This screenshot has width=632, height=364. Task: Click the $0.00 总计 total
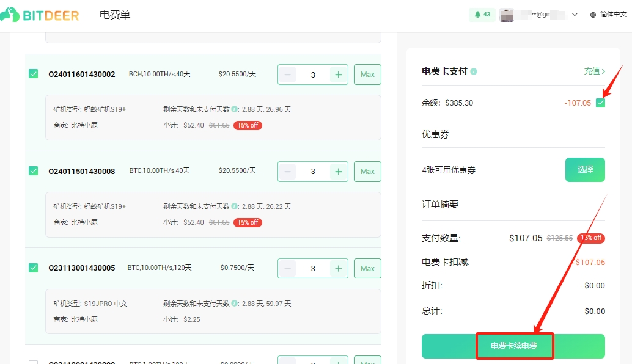pyautogui.click(x=595, y=311)
